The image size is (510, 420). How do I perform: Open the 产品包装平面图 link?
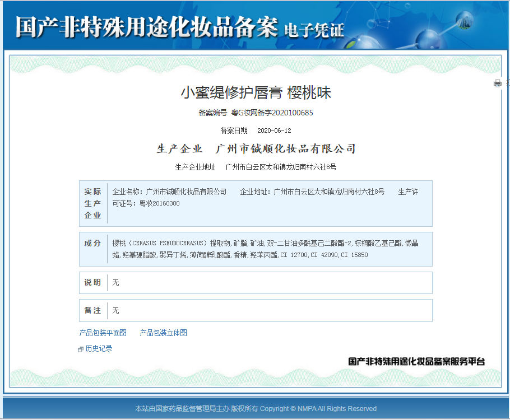click(103, 333)
